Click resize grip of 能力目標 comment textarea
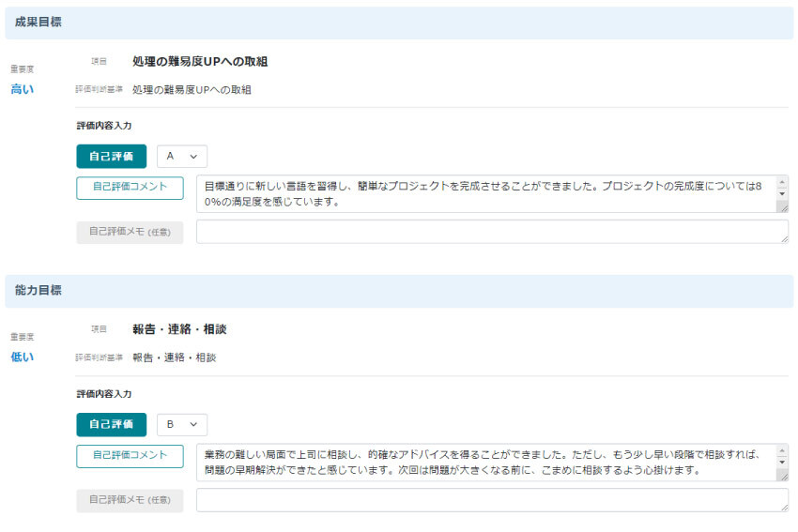This screenshot has height=532, width=798. 783,476
